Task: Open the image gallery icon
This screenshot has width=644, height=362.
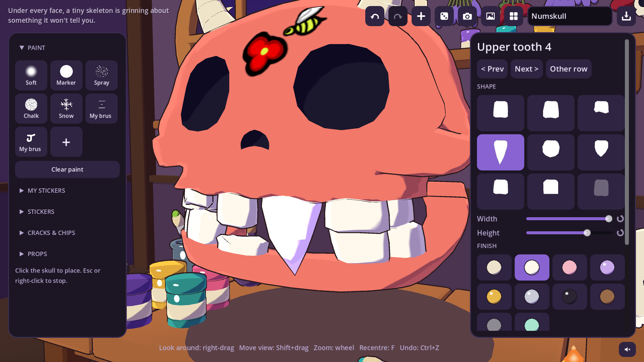Action: pos(490,16)
